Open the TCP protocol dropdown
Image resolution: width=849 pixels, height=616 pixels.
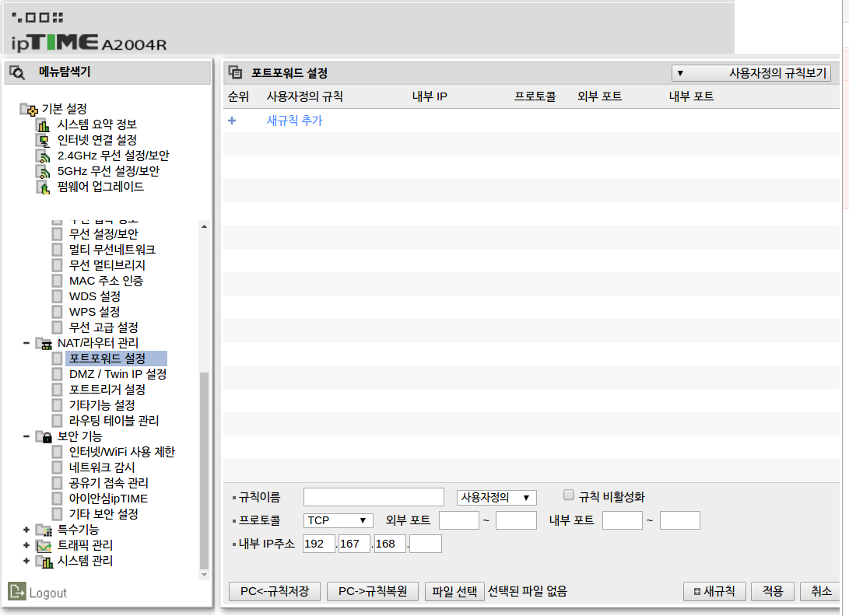pos(338,521)
